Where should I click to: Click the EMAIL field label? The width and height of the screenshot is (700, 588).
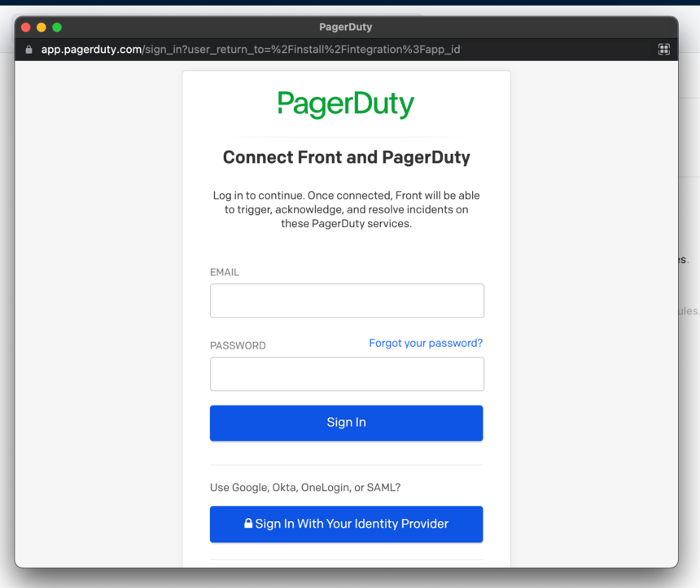click(x=225, y=273)
